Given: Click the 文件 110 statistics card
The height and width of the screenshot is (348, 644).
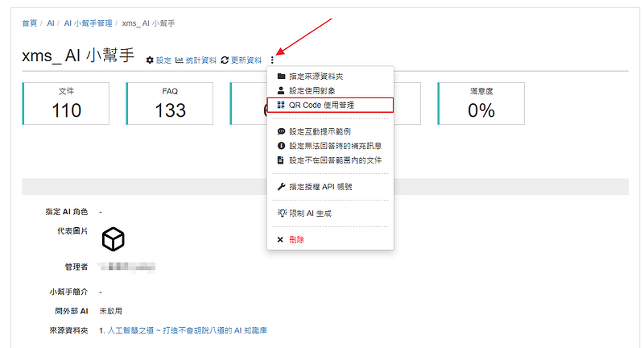Looking at the screenshot, I should (x=66, y=103).
